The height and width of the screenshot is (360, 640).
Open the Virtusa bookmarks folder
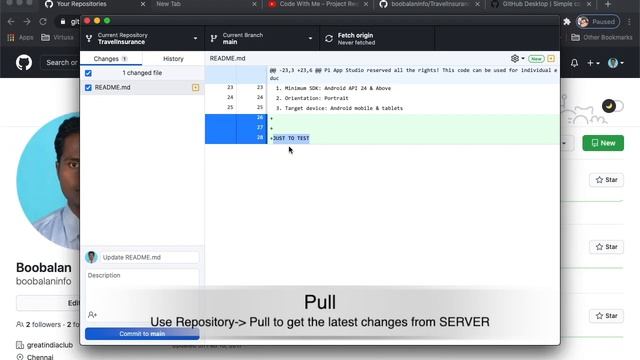58,38
